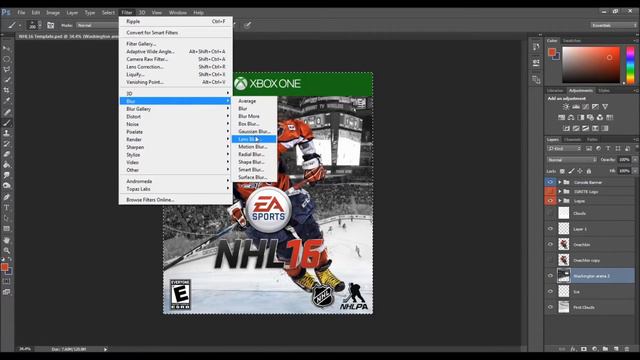
Task: Add a Brightness/Contrast adjustment
Action: click(x=566, y=107)
